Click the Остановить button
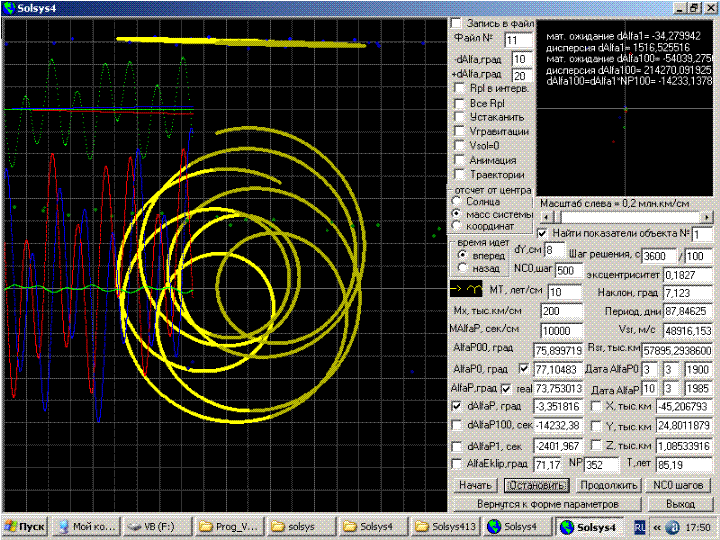 [537, 485]
